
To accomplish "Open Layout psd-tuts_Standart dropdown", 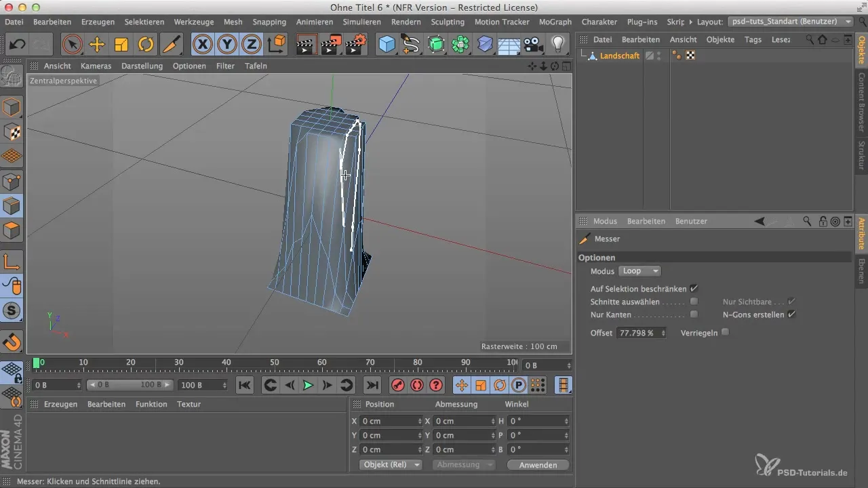I will click(x=790, y=22).
